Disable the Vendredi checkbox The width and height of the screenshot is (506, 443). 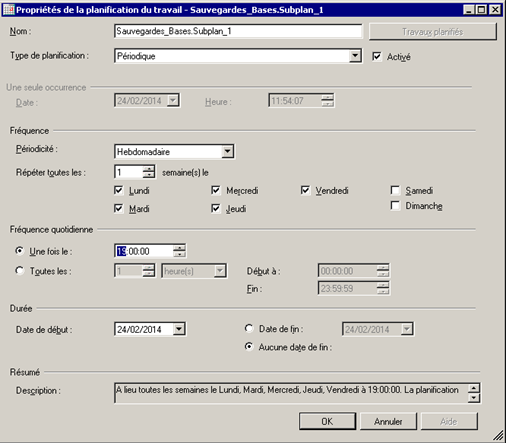click(305, 190)
